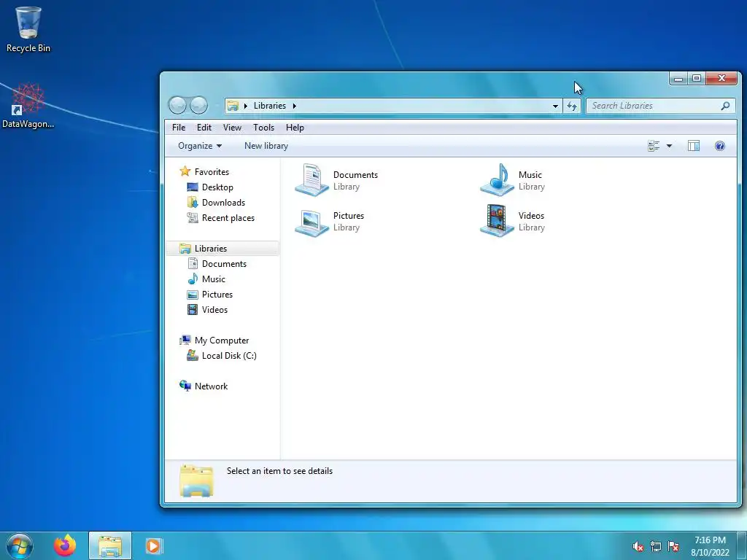The height and width of the screenshot is (560, 747).
Task: Click the Libraries breadcrumb text
Action: (270, 106)
